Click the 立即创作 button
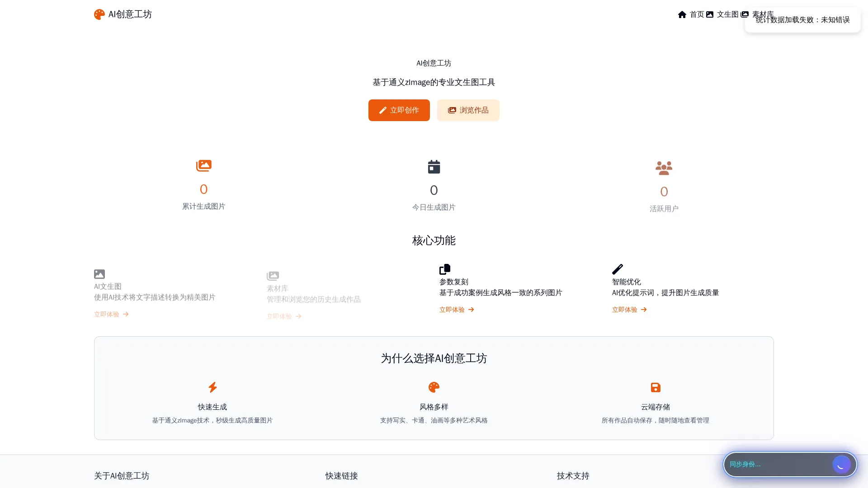 398,110
